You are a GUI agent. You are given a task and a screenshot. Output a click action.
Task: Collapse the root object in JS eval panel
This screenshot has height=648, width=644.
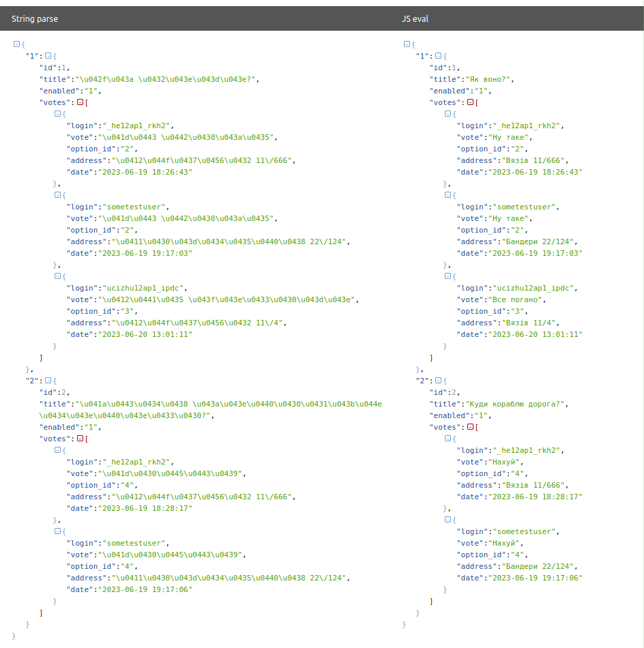(x=407, y=44)
